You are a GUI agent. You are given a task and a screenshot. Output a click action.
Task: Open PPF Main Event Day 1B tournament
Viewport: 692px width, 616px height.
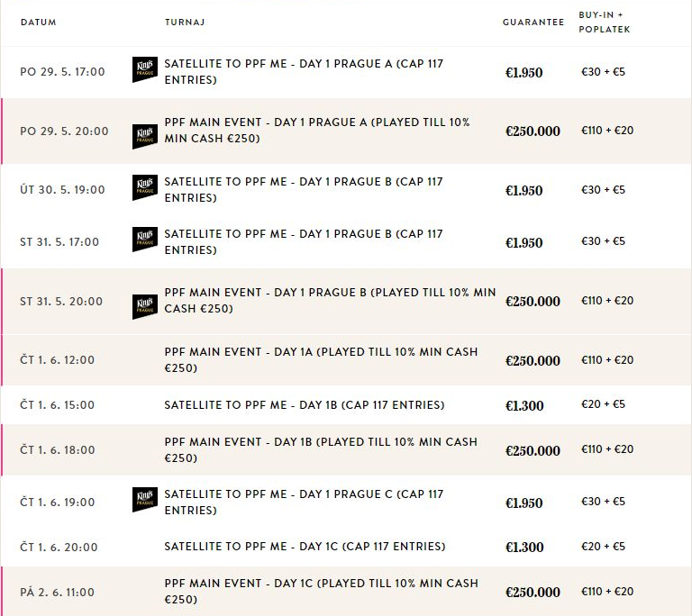[x=321, y=449]
